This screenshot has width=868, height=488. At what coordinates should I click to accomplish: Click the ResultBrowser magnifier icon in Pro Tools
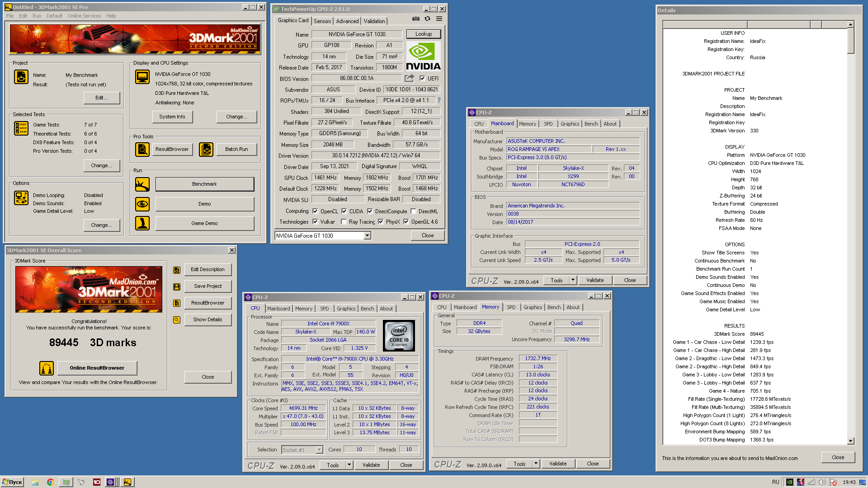pyautogui.click(x=142, y=149)
